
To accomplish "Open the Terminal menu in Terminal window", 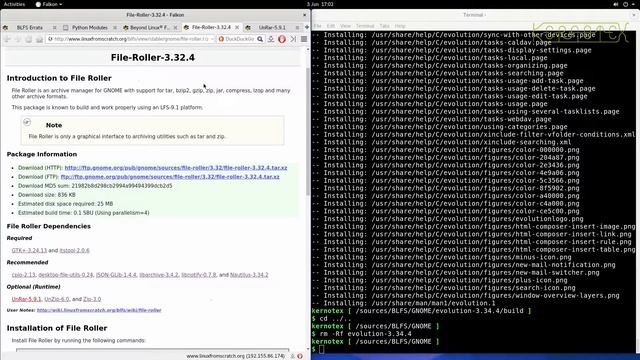I will [x=365, y=26].
